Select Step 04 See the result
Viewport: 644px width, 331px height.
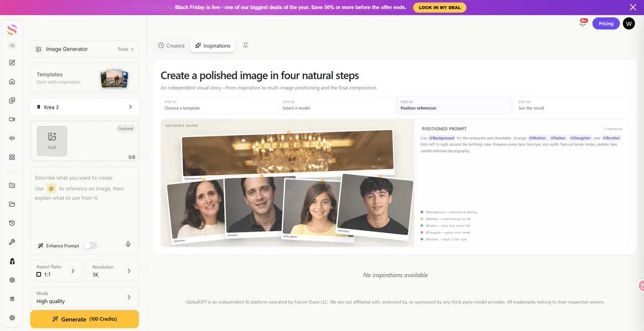coord(572,105)
